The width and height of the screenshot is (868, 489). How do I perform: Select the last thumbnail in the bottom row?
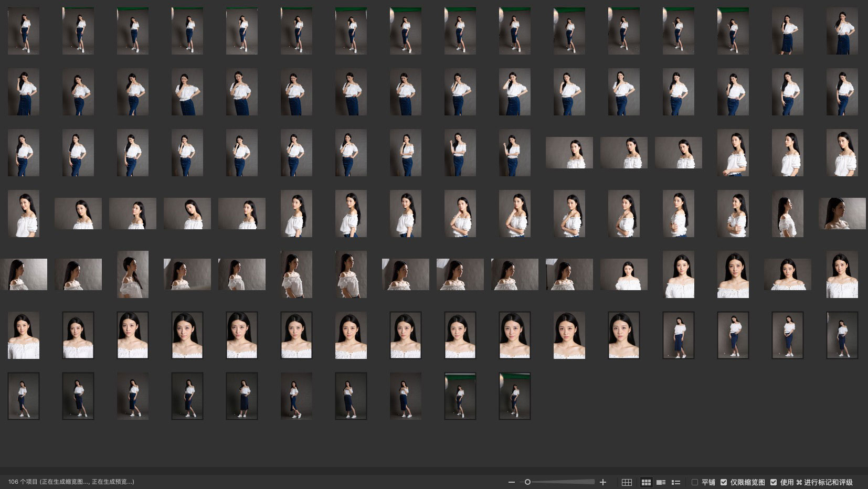pos(515,396)
